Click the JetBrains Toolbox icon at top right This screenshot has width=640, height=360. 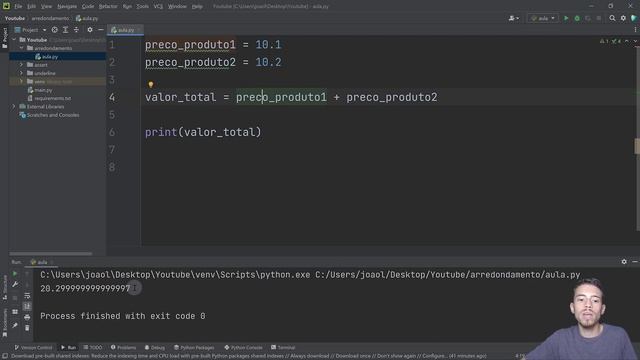point(634,18)
